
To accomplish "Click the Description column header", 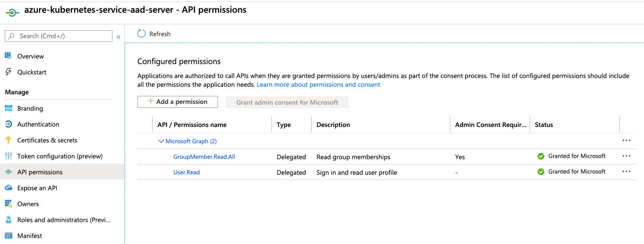I will (333, 125).
